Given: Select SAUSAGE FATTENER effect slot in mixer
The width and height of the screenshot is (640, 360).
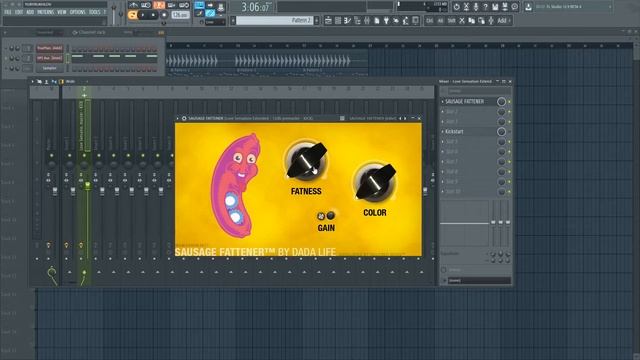Looking at the screenshot, I should (x=469, y=101).
